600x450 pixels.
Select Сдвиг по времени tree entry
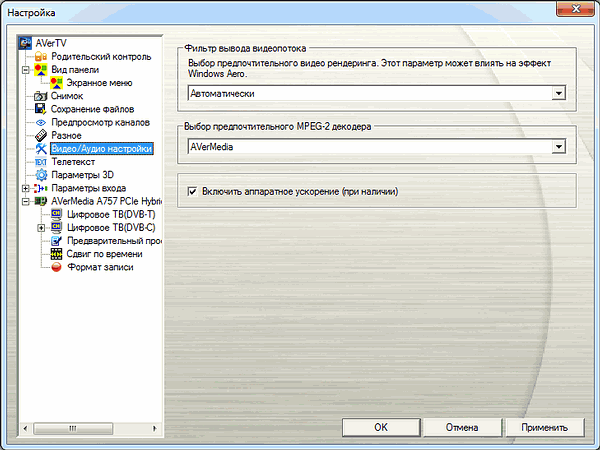pos(104,254)
